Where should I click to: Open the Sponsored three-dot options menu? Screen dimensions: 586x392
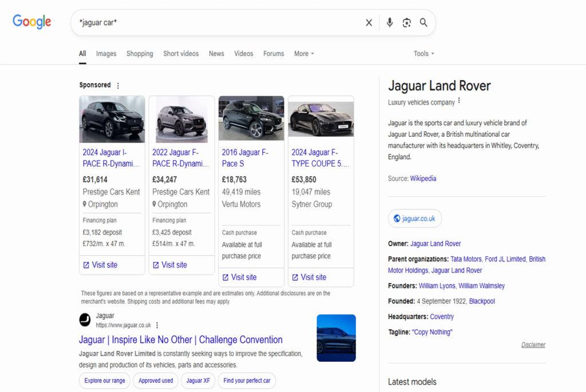[x=118, y=86]
